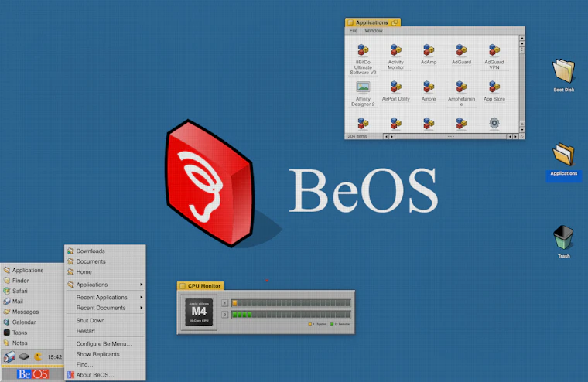Click the CPU Monitor title tab
The width and height of the screenshot is (588, 382).
click(x=200, y=285)
